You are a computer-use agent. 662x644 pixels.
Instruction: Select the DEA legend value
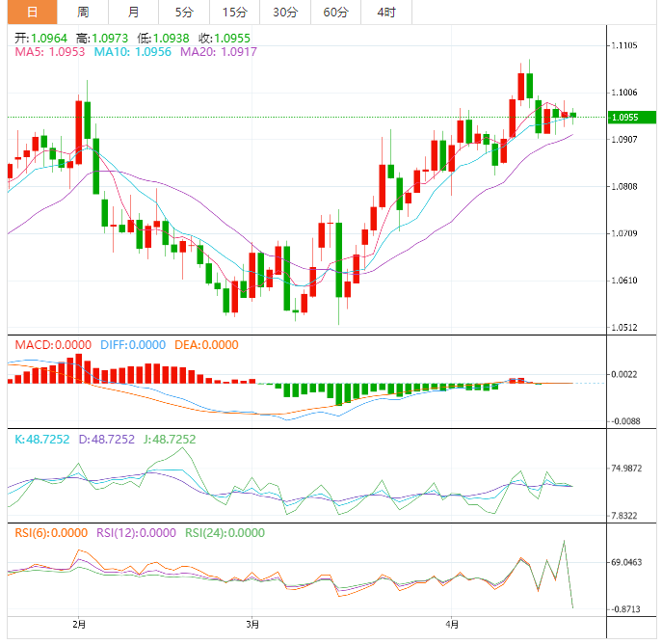tap(206, 344)
